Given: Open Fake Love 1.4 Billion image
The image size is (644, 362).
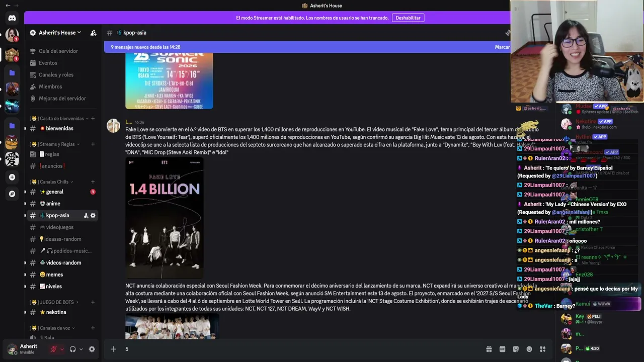Looking at the screenshot, I should click(165, 218).
